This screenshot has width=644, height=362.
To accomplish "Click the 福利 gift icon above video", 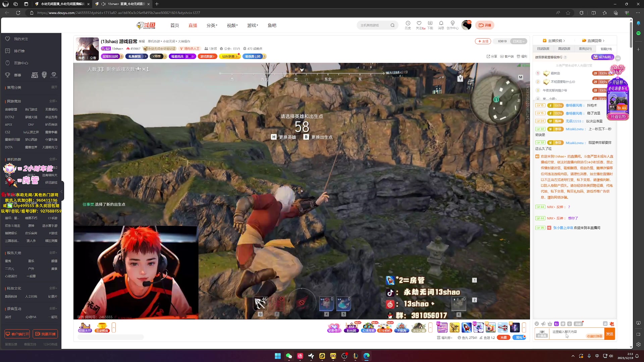I will (x=522, y=56).
